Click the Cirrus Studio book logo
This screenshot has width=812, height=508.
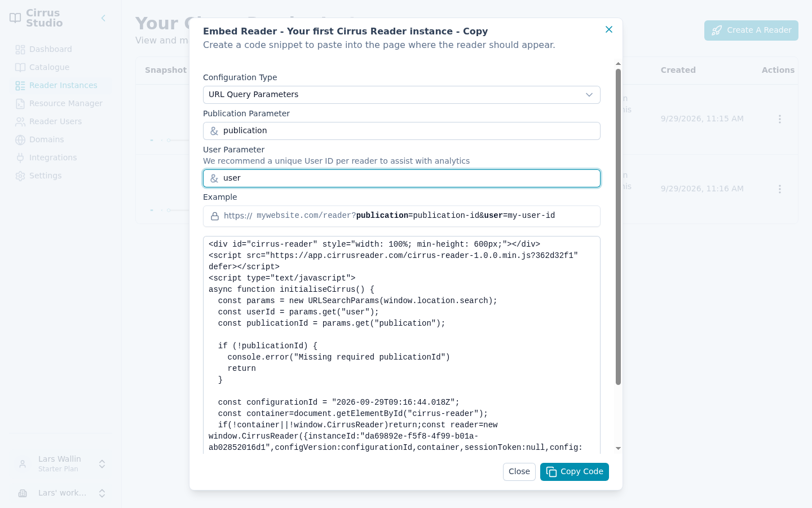(15, 18)
